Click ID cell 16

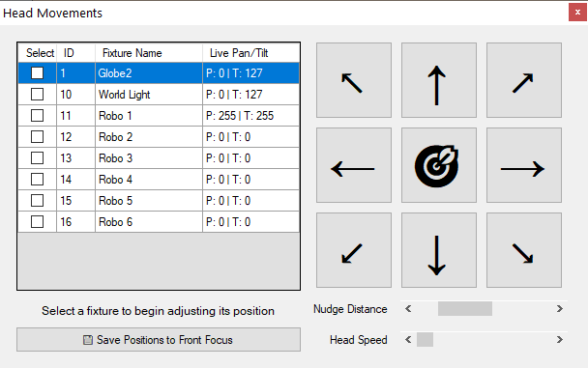pyautogui.click(x=75, y=222)
